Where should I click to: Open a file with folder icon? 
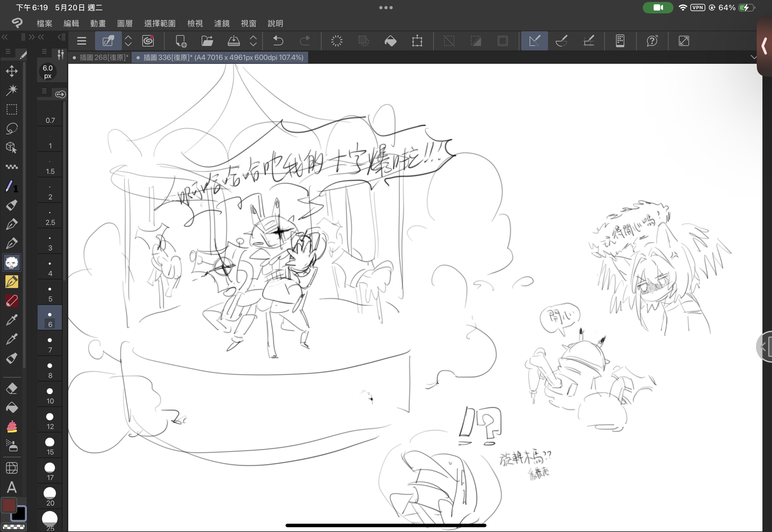click(207, 41)
